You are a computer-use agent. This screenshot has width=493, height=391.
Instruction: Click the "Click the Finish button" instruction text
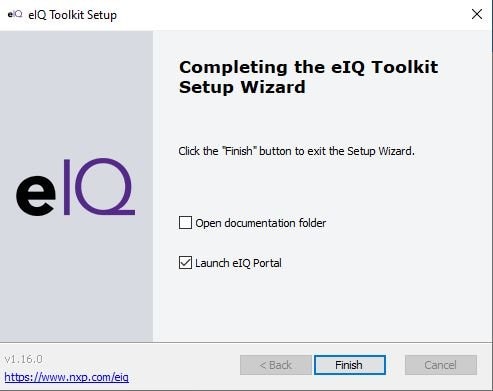296,151
